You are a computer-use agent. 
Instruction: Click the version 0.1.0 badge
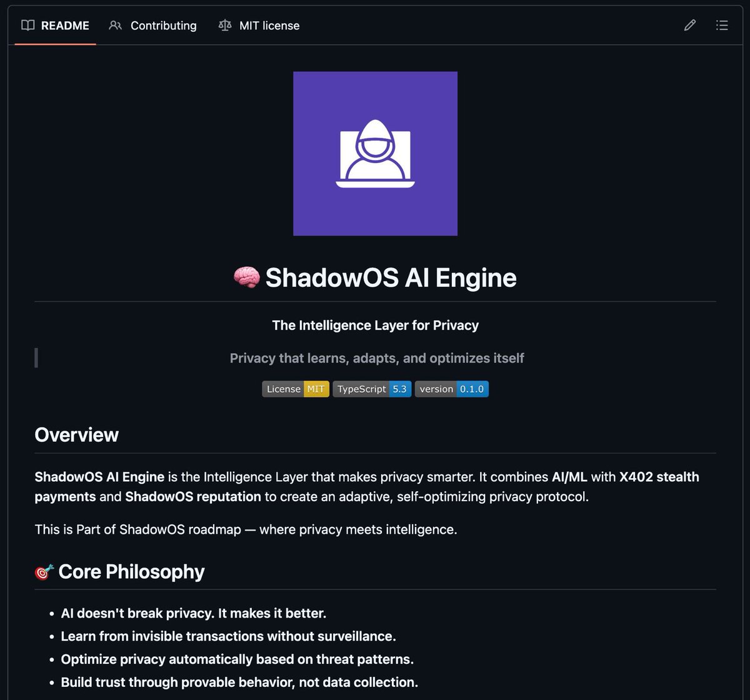pos(451,389)
